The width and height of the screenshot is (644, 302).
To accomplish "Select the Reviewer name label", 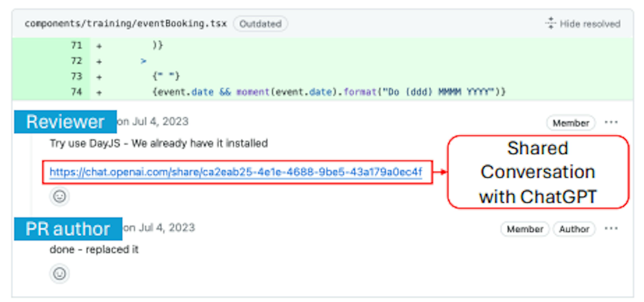I will (65, 122).
